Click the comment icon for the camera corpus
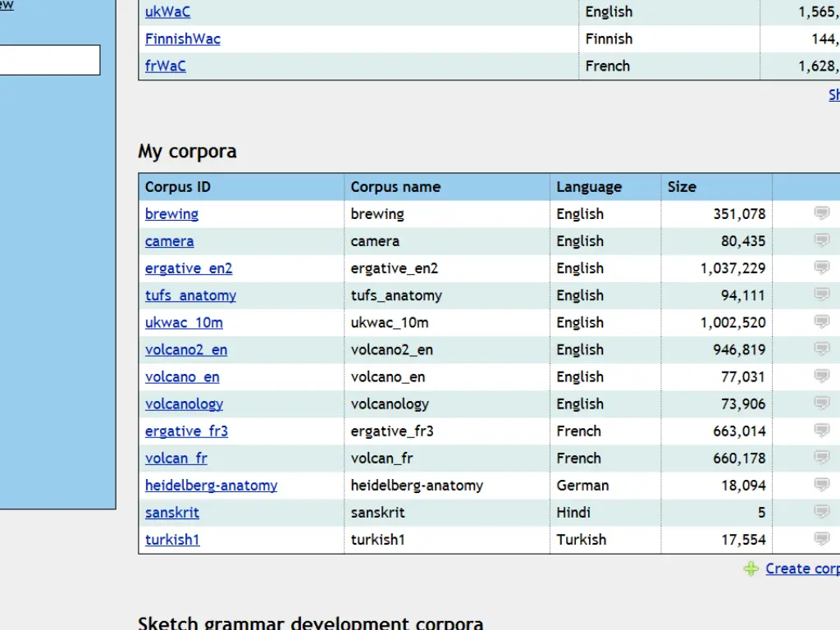Screen dimensions: 840x630 pyautogui.click(x=821, y=240)
